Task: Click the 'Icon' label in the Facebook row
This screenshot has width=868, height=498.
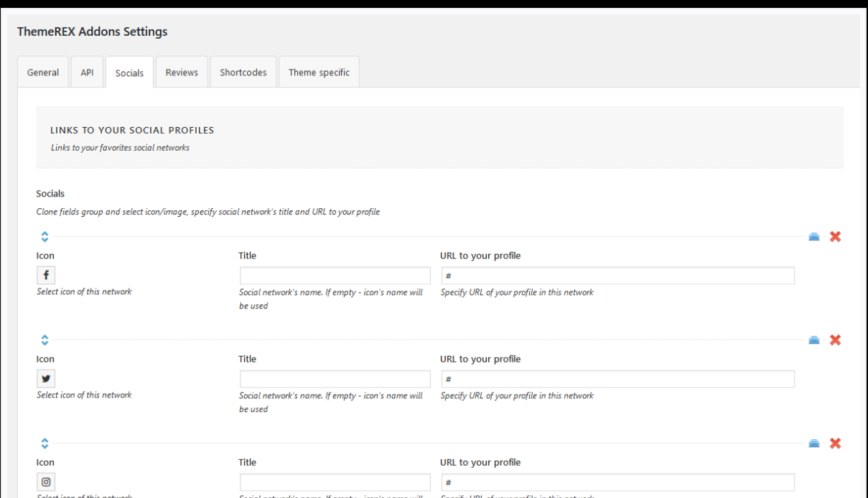Action: [45, 255]
